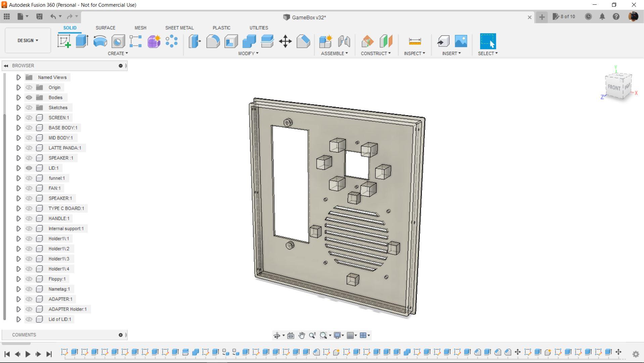Viewport: 644px width, 363px height.
Task: Open the MODIFY menu dropdown
Action: [x=248, y=53]
